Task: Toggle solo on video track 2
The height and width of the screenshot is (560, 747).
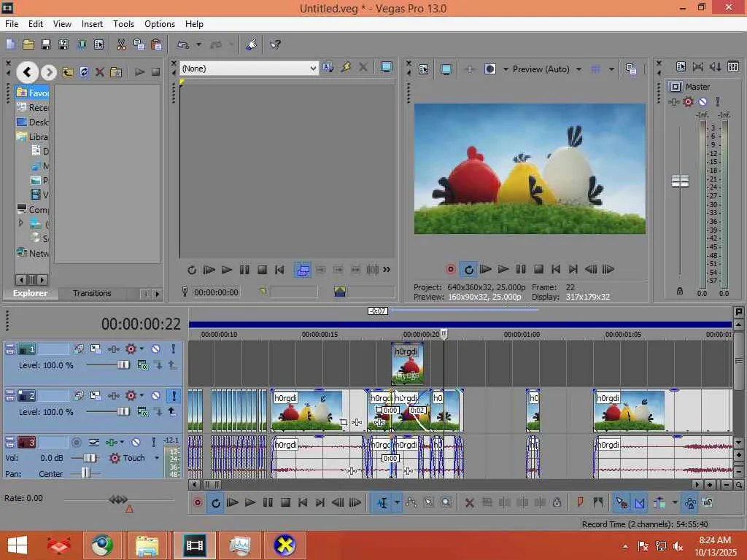Action: coord(174,396)
